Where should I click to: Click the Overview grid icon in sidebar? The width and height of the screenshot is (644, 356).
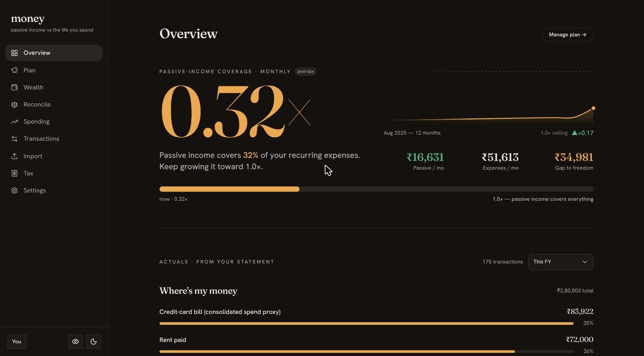14,53
